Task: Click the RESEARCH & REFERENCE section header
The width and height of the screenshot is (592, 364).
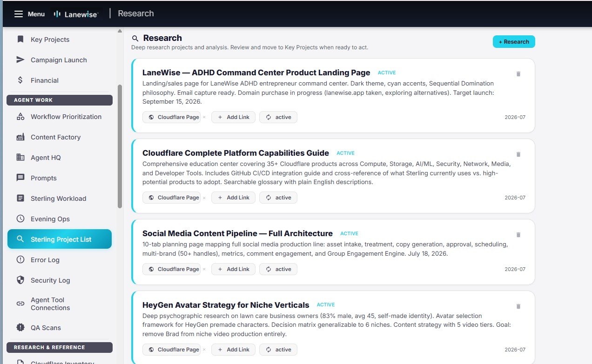Action: point(60,347)
